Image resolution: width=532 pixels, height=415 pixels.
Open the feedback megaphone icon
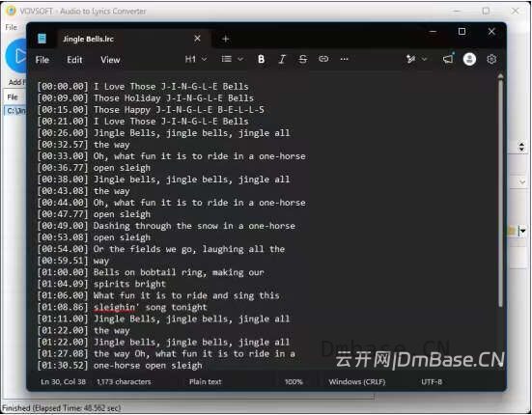point(448,59)
